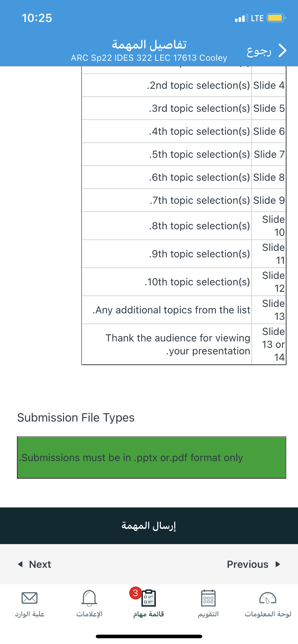The image size is (298, 644).
Task: Tap the battery indicator in status bar
Action: pyautogui.click(x=276, y=18)
